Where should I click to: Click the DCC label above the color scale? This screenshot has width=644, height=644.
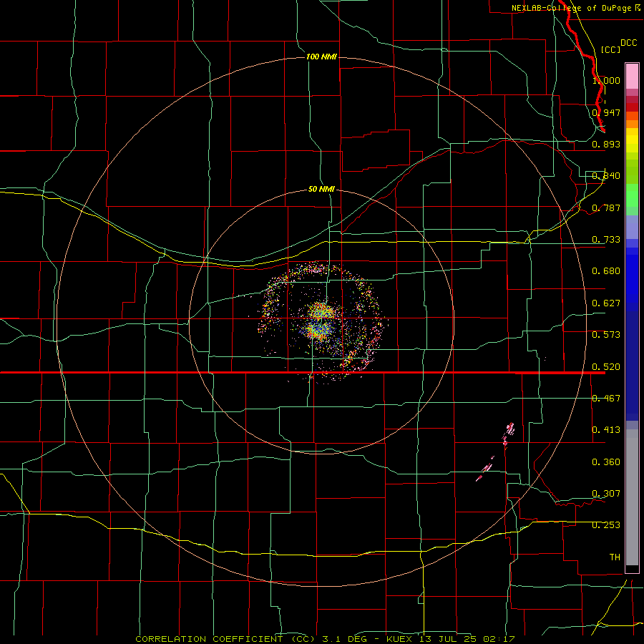pos(628,43)
